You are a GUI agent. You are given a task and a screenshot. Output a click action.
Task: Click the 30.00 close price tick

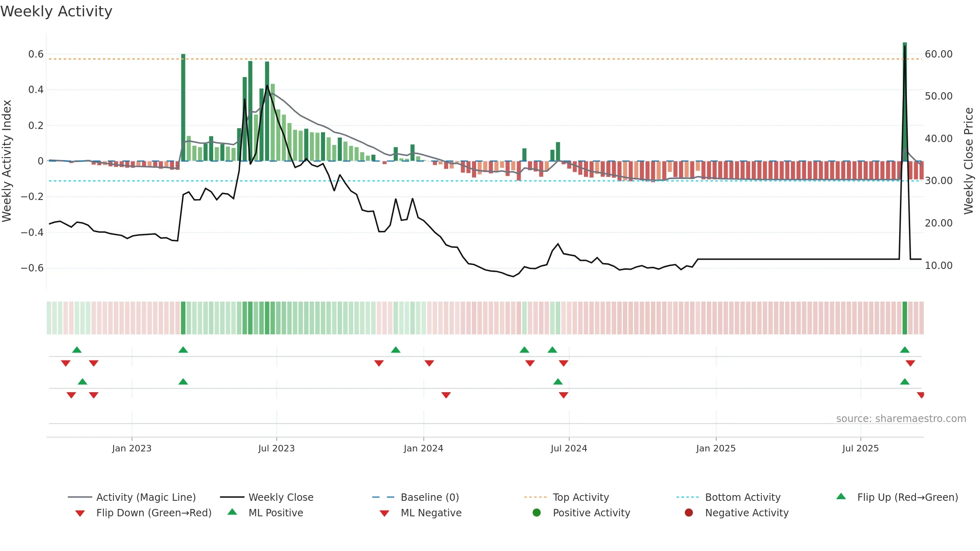click(939, 180)
